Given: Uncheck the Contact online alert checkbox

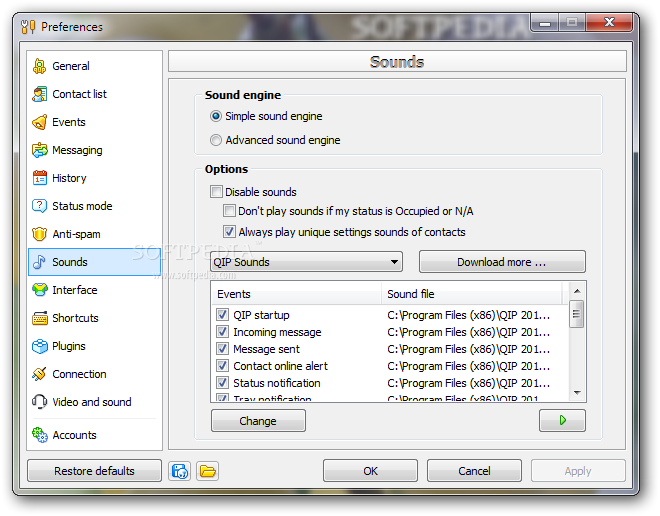Looking at the screenshot, I should [222, 366].
